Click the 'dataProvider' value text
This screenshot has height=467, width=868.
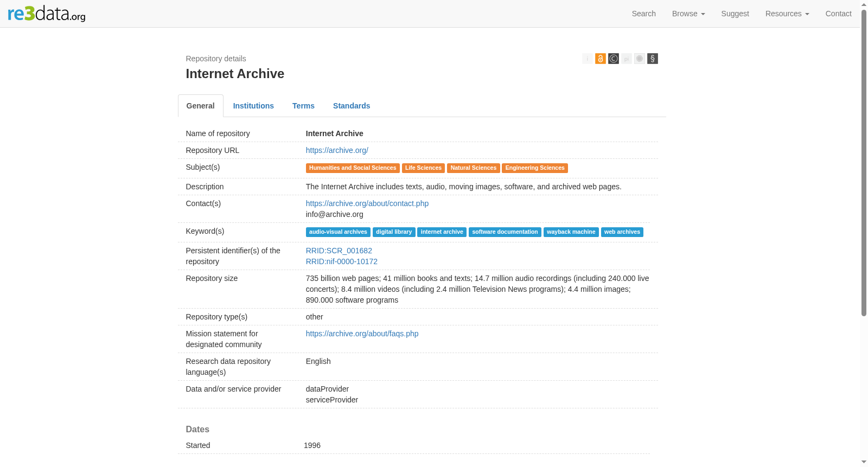coord(327,389)
